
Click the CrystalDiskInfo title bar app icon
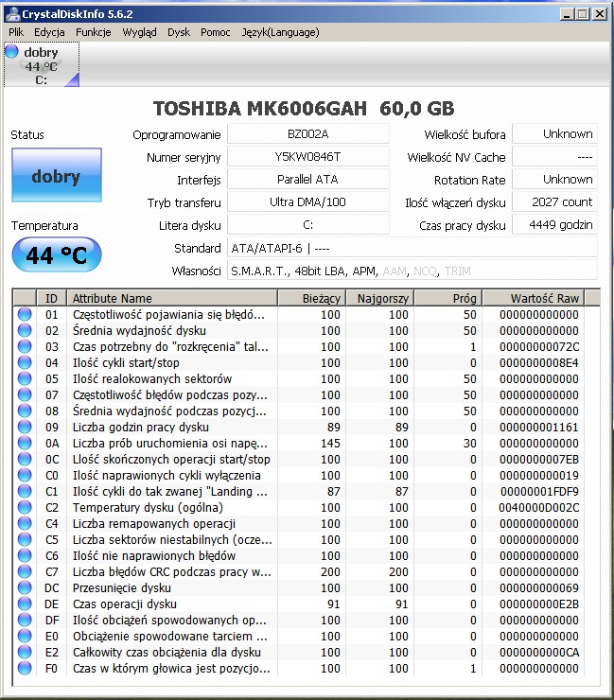coord(12,14)
